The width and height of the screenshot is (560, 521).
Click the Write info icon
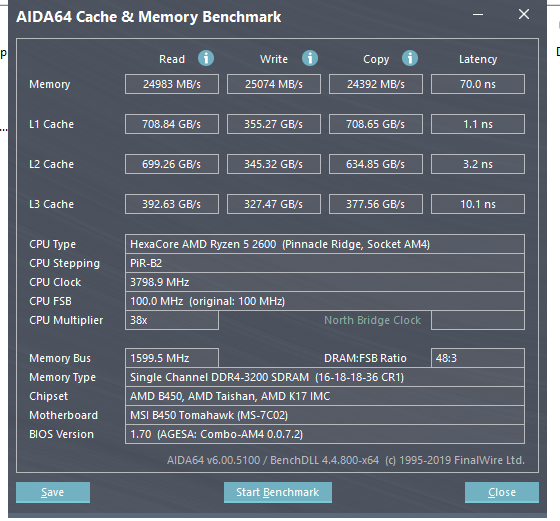click(310, 58)
